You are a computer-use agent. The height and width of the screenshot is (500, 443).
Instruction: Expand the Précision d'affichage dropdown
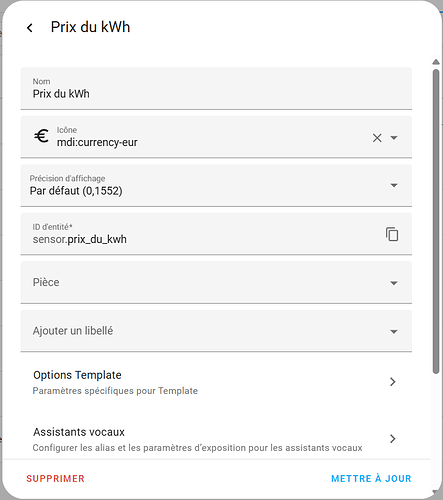click(x=216, y=185)
